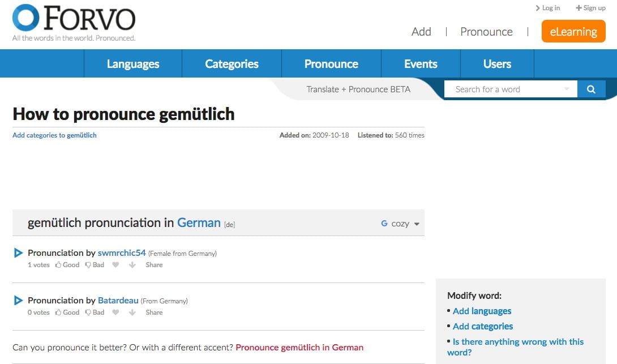This screenshot has width=617, height=364.
Task: Open the German language link
Action: tap(199, 222)
